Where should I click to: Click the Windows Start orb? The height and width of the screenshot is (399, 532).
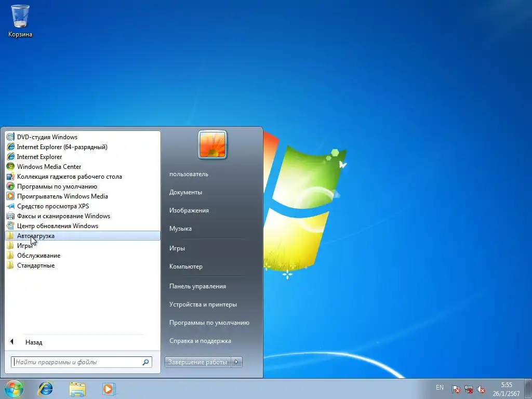click(14, 389)
